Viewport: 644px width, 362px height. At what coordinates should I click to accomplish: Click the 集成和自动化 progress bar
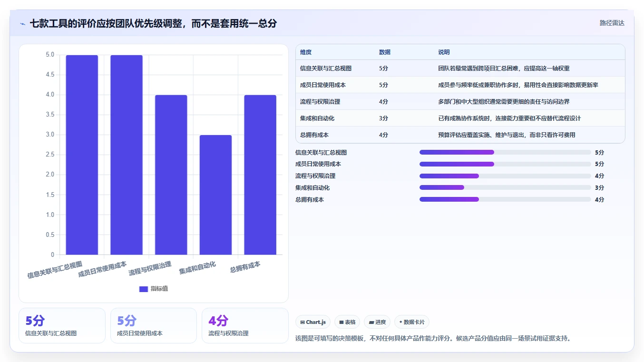pos(505,187)
